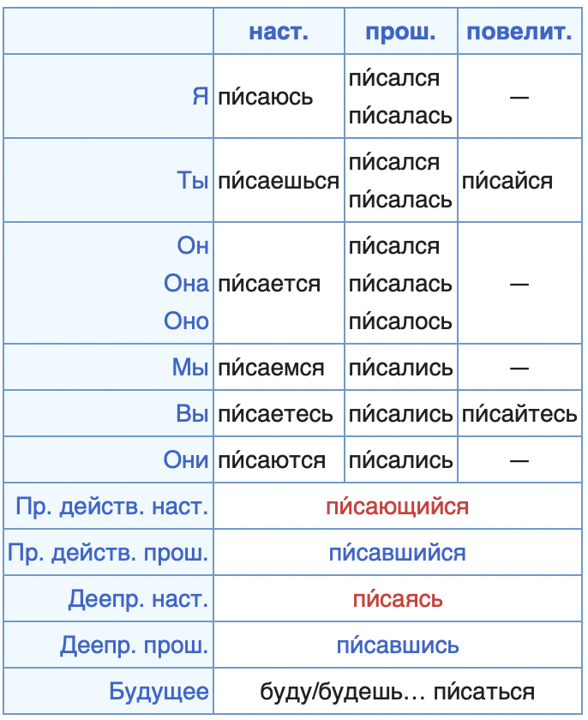Open the "Пр. действ. наст." row label link

(111, 507)
